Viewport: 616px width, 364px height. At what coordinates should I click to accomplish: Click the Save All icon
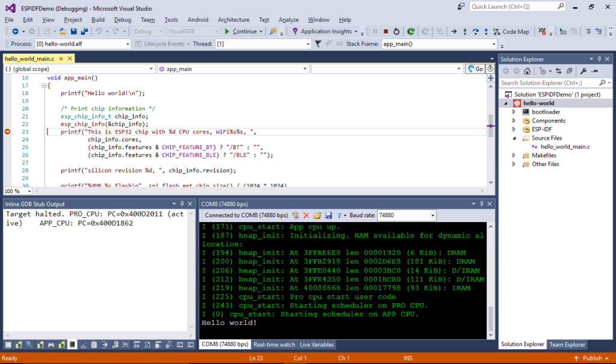pyautogui.click(x=83, y=31)
